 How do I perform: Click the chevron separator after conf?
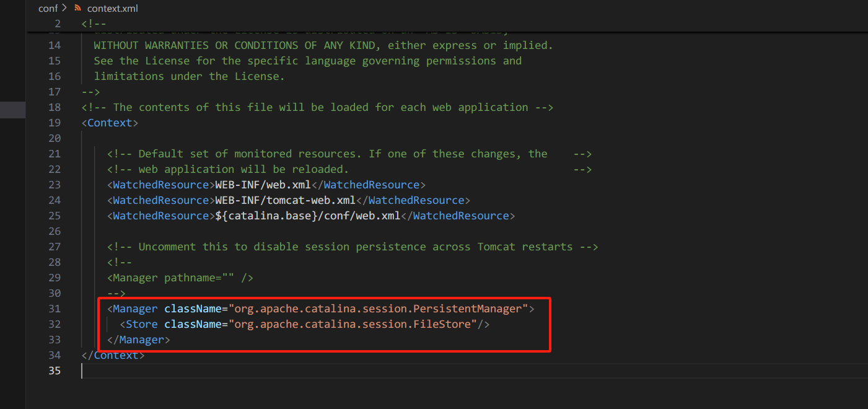click(64, 8)
